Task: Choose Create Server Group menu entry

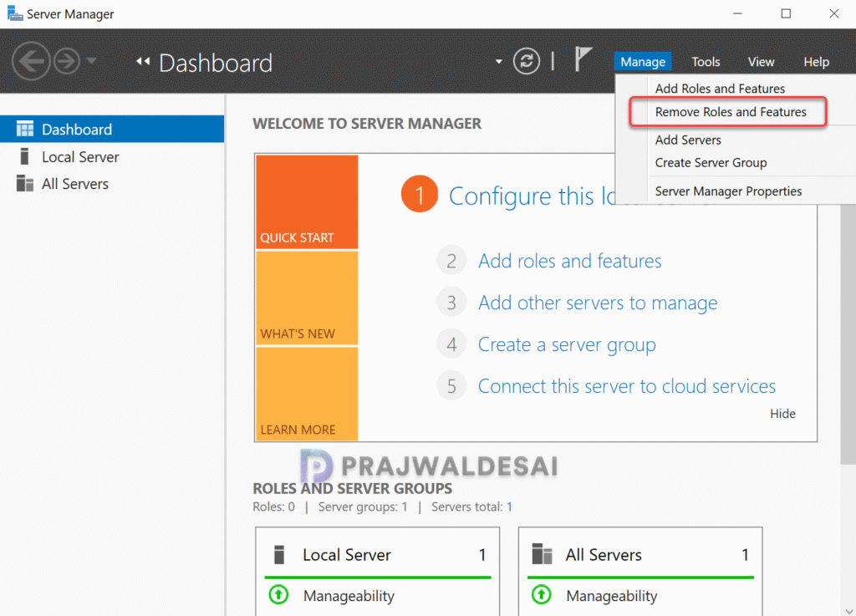Action: [x=711, y=163]
